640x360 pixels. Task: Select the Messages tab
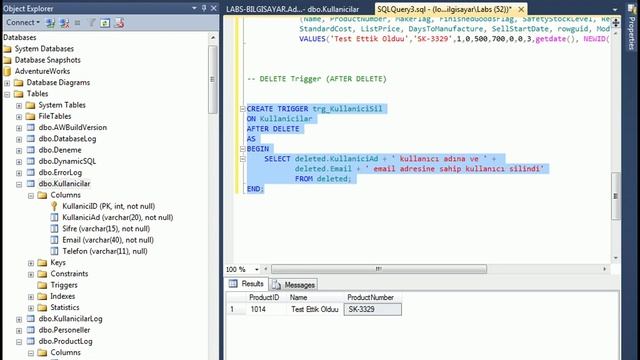(x=293, y=284)
